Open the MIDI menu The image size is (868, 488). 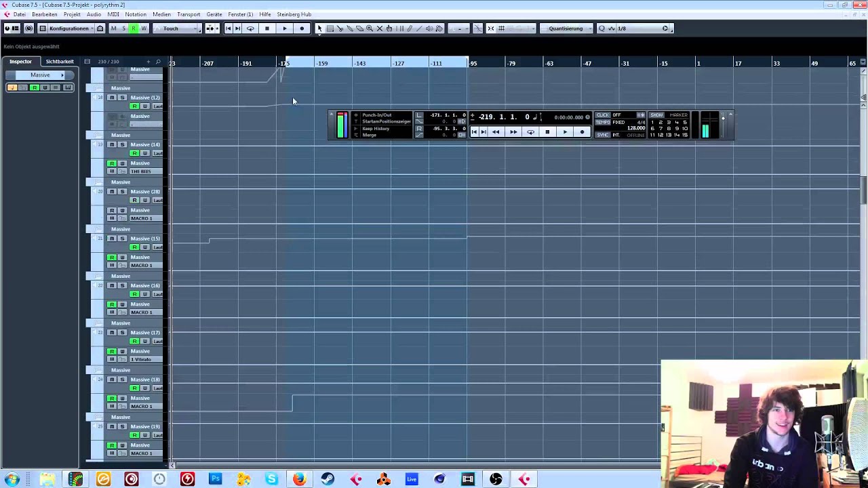pos(113,14)
